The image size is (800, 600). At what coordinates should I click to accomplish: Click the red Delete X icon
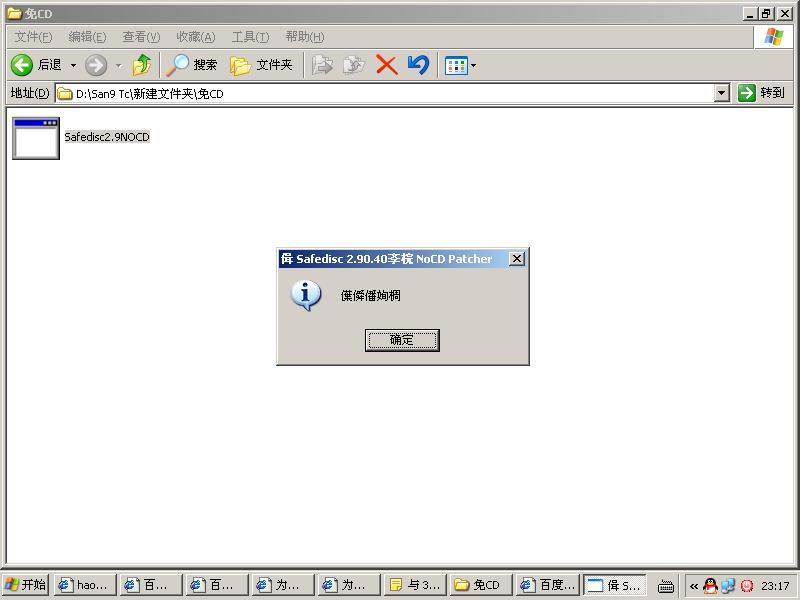[x=387, y=65]
